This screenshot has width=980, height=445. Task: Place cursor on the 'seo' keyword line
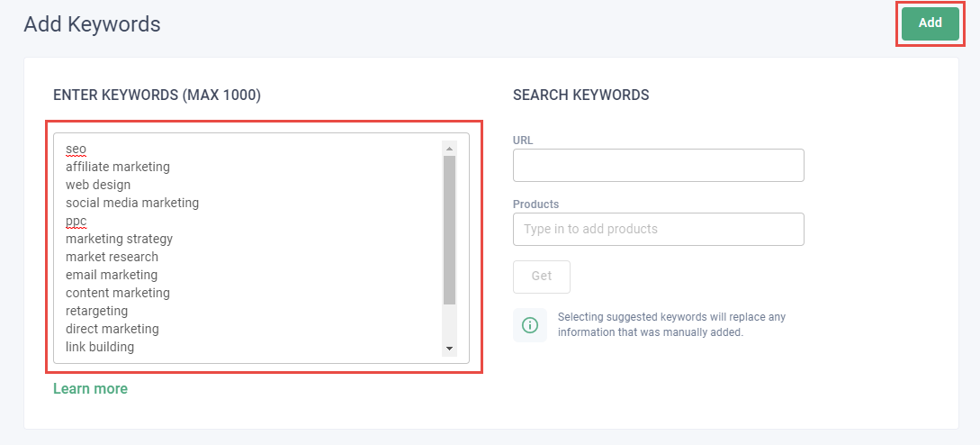pos(76,149)
